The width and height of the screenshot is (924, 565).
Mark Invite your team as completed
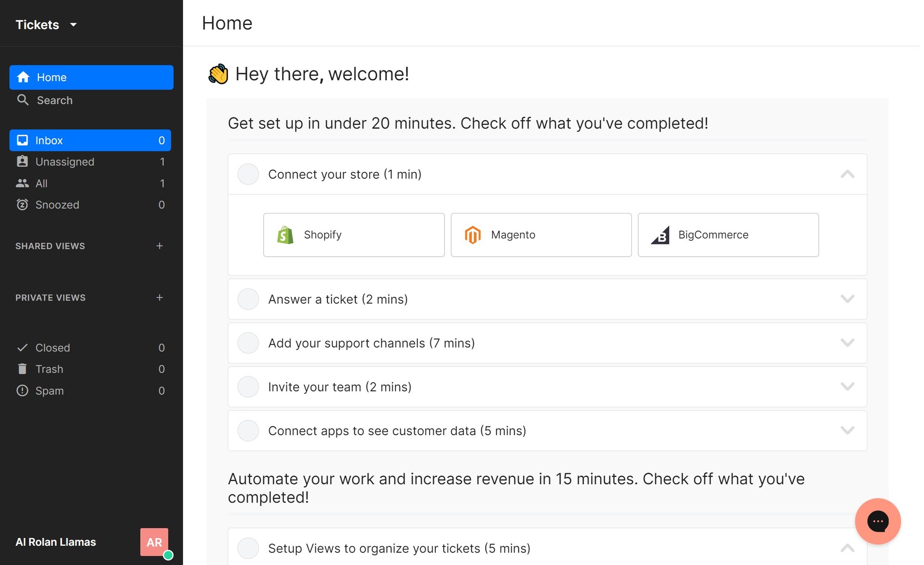[x=248, y=387]
